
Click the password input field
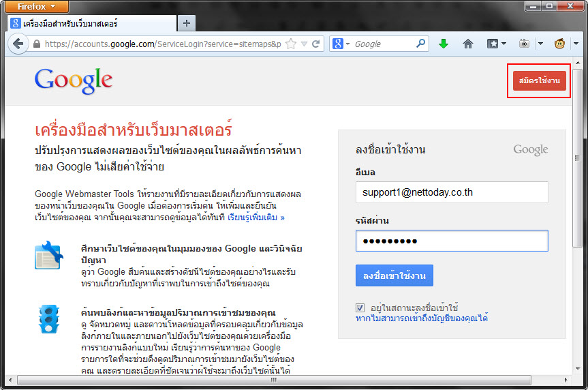(x=452, y=241)
